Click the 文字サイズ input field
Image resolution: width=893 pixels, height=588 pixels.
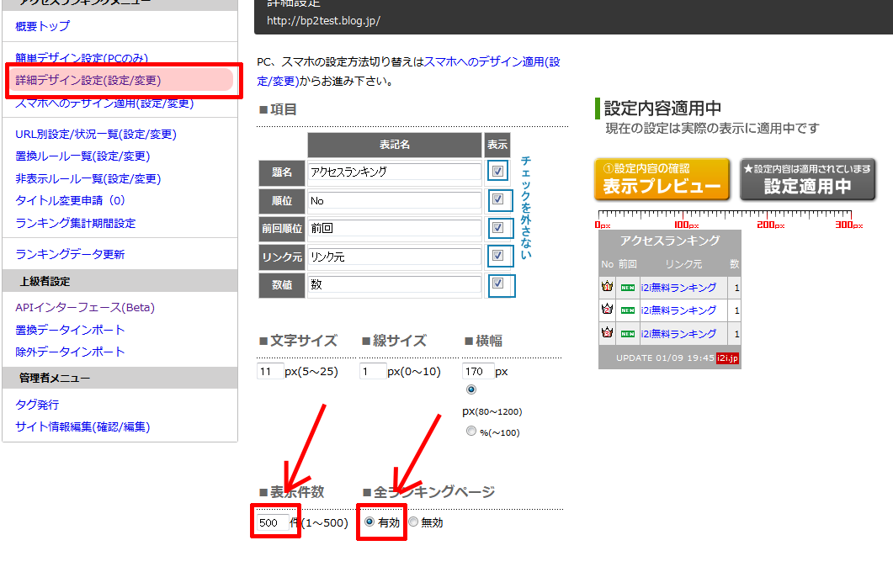click(x=269, y=371)
